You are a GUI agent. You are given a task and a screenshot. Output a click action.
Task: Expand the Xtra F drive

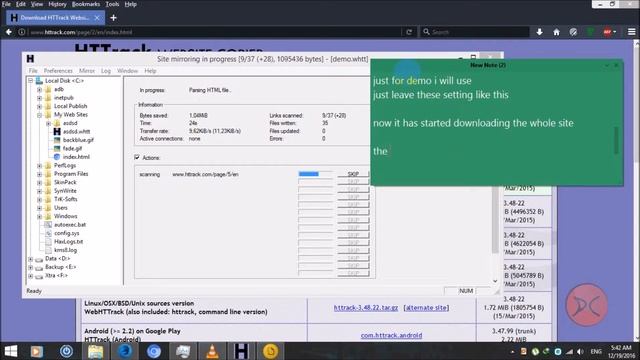tap(31, 276)
